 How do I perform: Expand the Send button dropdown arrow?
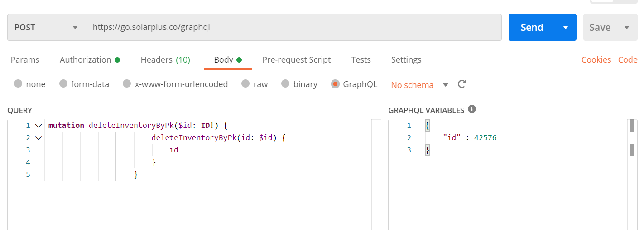tap(566, 27)
